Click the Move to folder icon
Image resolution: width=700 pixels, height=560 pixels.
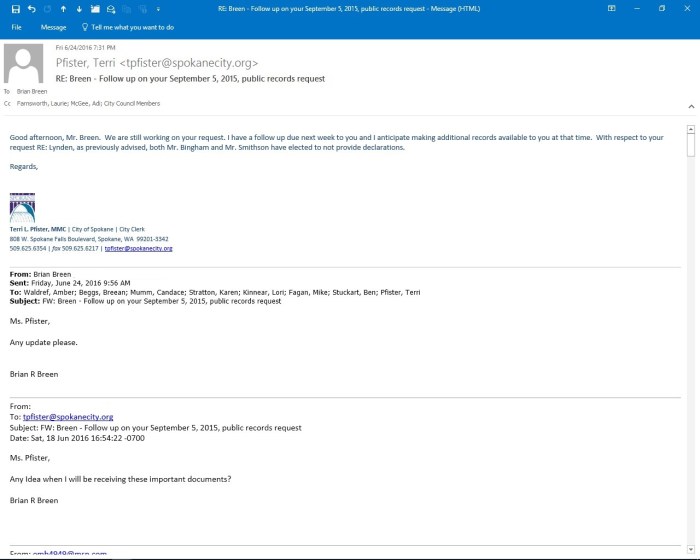95,8
